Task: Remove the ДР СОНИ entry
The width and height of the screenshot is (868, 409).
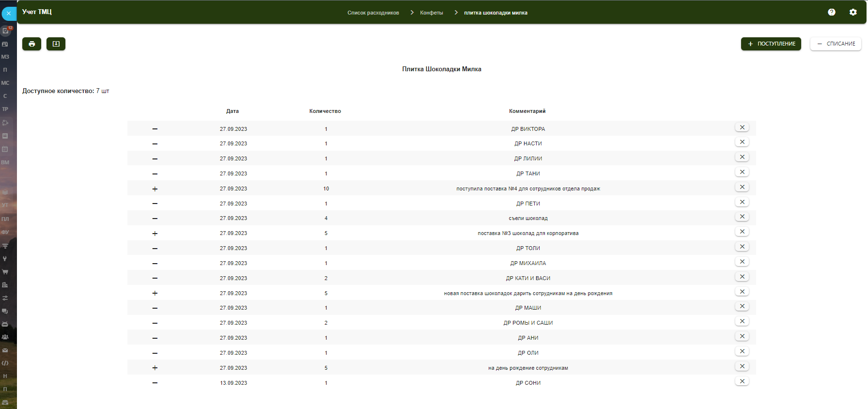Action: tap(742, 381)
